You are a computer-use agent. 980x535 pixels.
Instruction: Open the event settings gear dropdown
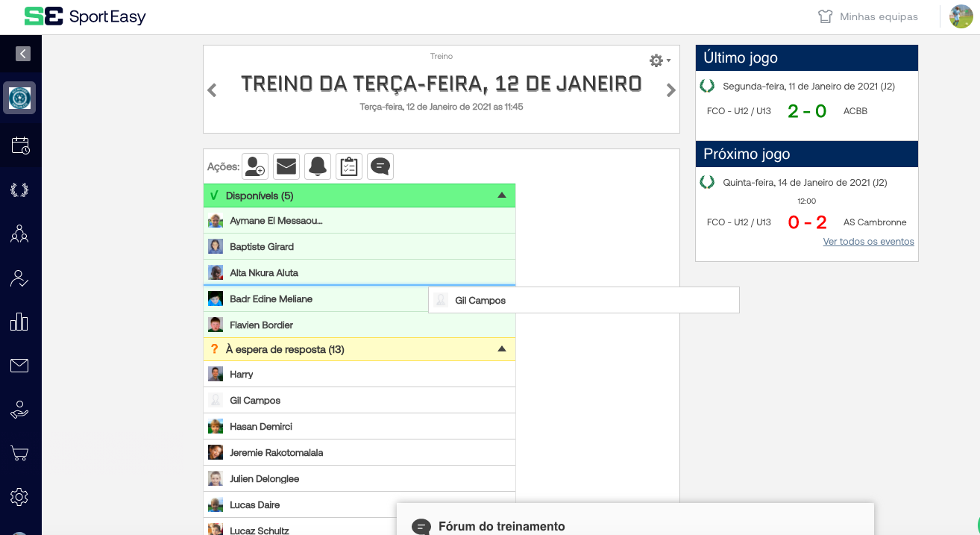click(659, 60)
